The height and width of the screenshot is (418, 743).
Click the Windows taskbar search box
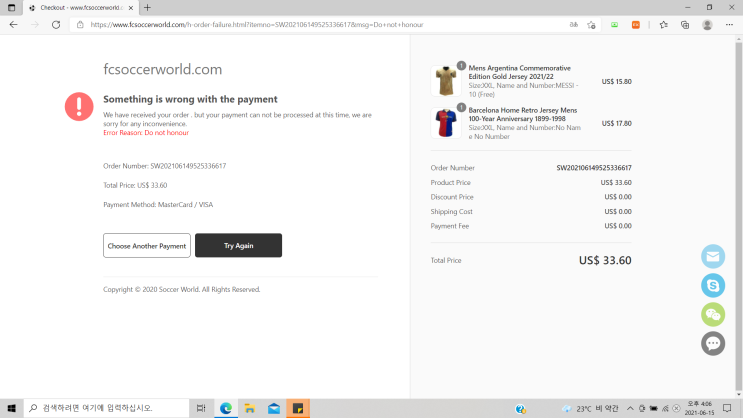pos(106,408)
